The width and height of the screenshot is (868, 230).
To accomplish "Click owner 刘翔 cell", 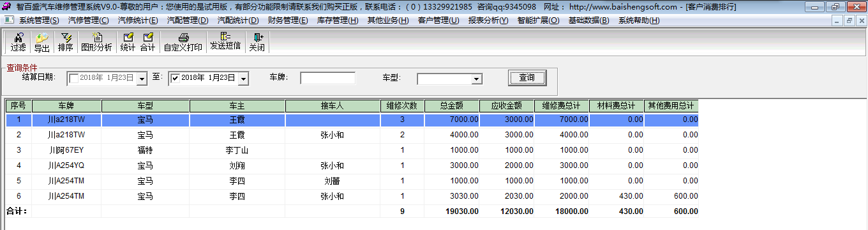I will [x=237, y=165].
